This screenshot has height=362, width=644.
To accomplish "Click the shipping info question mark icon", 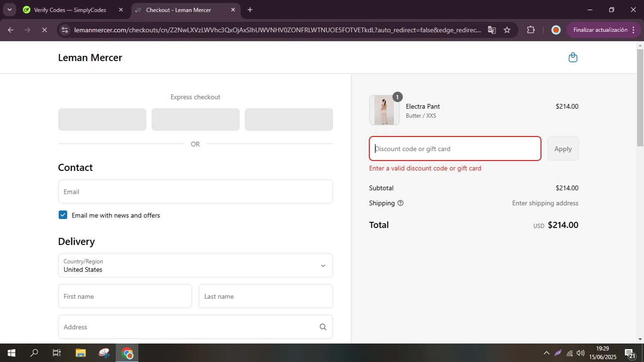I will 401,203.
